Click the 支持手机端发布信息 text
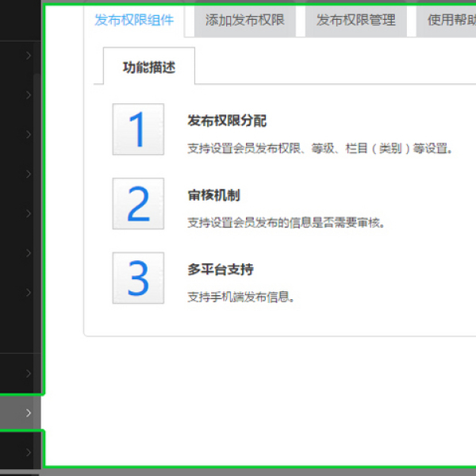 (x=240, y=297)
